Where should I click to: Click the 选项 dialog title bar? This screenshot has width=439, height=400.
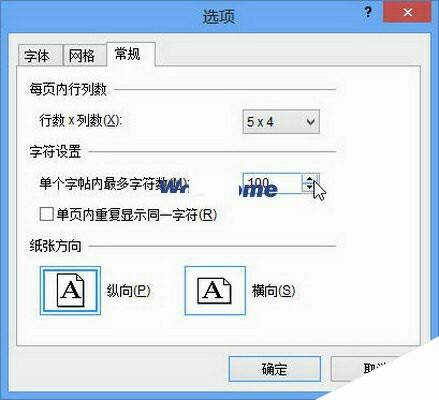coord(219,16)
